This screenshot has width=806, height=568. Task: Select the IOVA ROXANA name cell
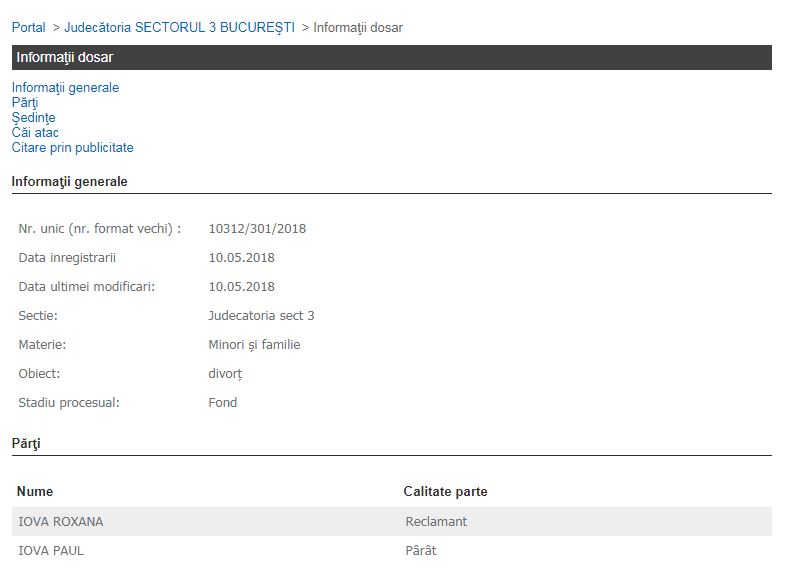(x=60, y=522)
